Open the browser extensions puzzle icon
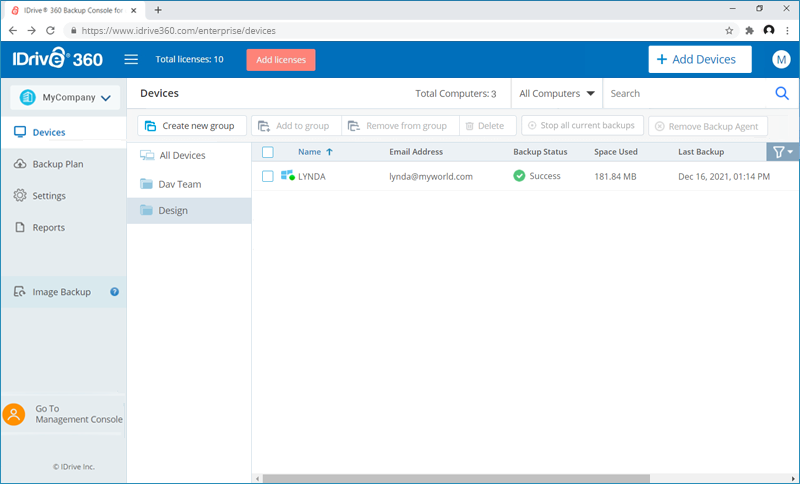Screen dimensions: 800x484 (x=749, y=31)
